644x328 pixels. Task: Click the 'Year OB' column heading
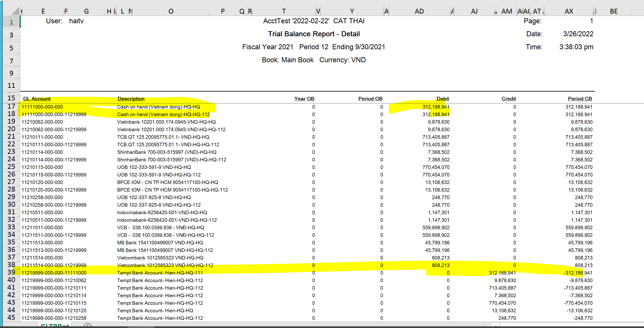(x=304, y=99)
